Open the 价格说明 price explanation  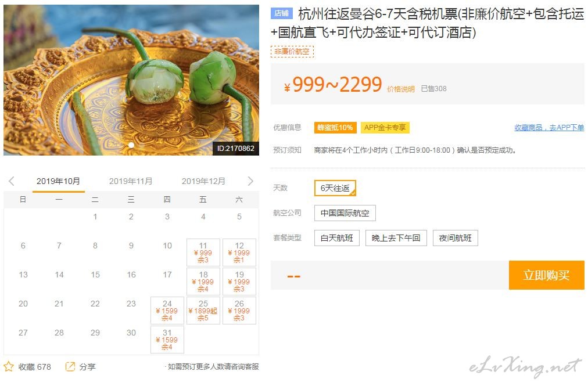[401, 89]
